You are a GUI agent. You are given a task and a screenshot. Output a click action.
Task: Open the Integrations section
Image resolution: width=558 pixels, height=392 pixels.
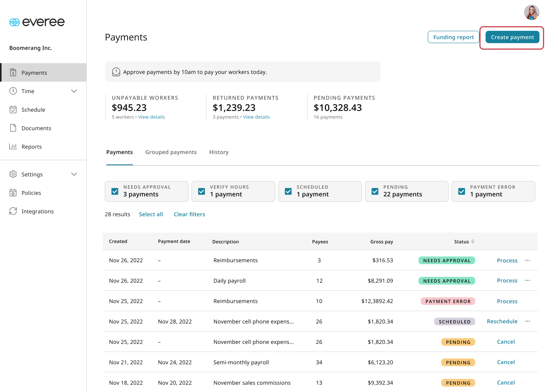(x=37, y=211)
